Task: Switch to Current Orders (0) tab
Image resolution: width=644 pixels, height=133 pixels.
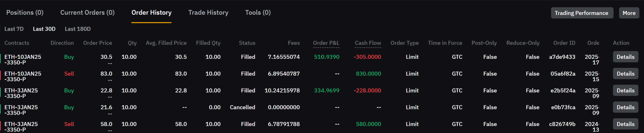Action: [x=87, y=12]
